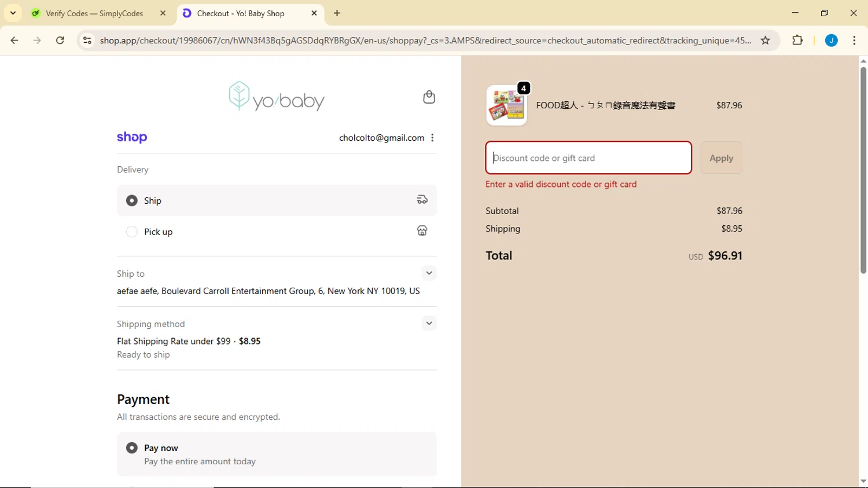Expand the Ship to address section
Viewport: 868px width, 488px height.
coord(429,273)
